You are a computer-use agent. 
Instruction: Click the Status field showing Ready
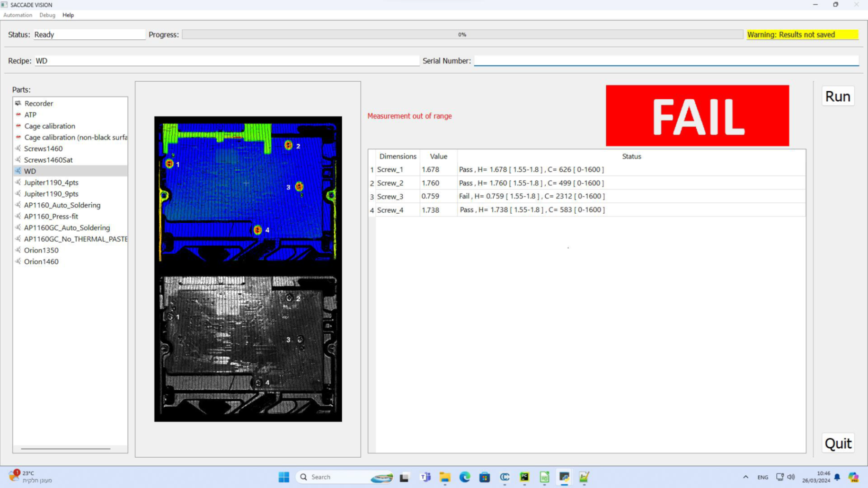(x=89, y=35)
